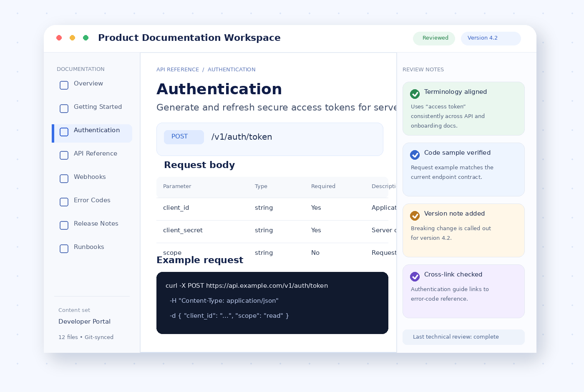Click the Version 4.2 badge
The width and height of the screenshot is (584, 392).
491,38
